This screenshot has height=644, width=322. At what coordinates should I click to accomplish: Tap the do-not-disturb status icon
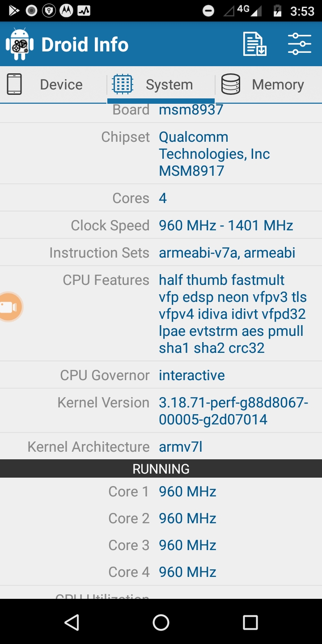tap(208, 10)
